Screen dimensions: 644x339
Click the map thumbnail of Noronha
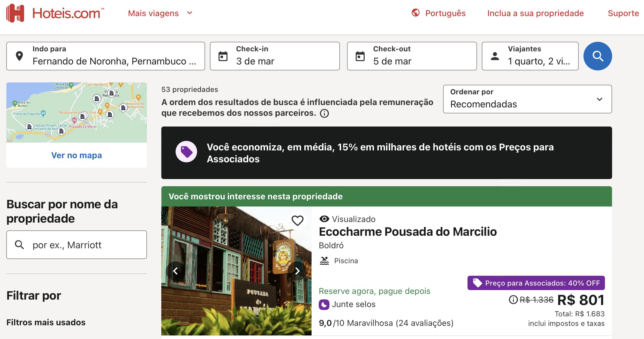tap(77, 113)
